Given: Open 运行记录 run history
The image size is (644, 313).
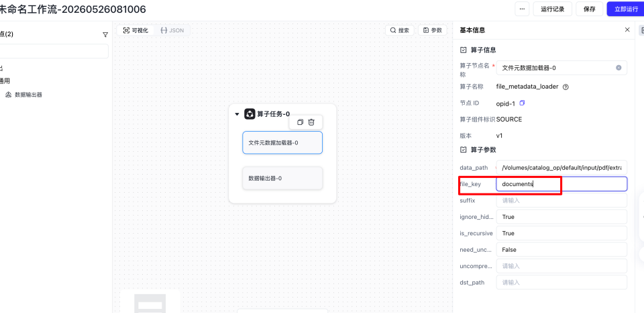Looking at the screenshot, I should [552, 9].
